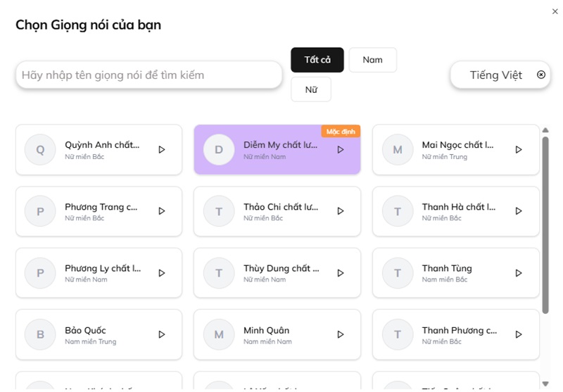
Task: Select the Phương Ly voice name
Action: coord(103,268)
